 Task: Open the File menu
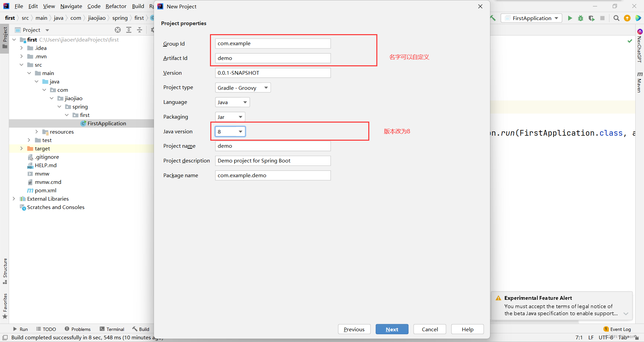19,6
